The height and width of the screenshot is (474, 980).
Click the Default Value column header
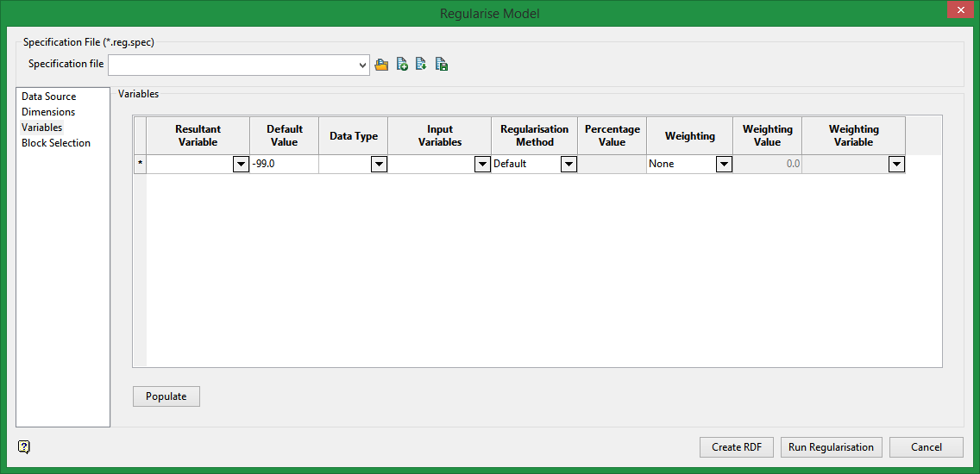(x=285, y=135)
